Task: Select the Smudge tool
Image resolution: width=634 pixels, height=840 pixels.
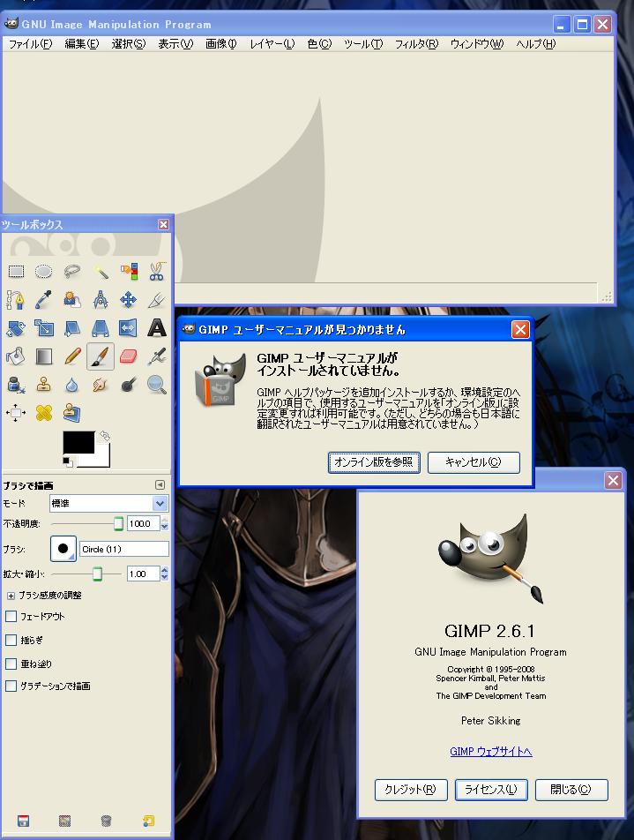Action: [x=101, y=385]
